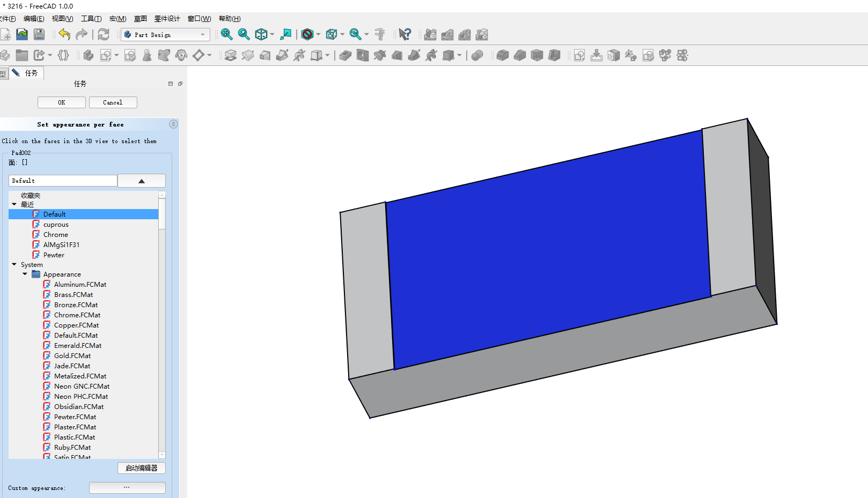This screenshot has width=868, height=498.
Task: Click the variable set braces icon
Action: [63, 55]
